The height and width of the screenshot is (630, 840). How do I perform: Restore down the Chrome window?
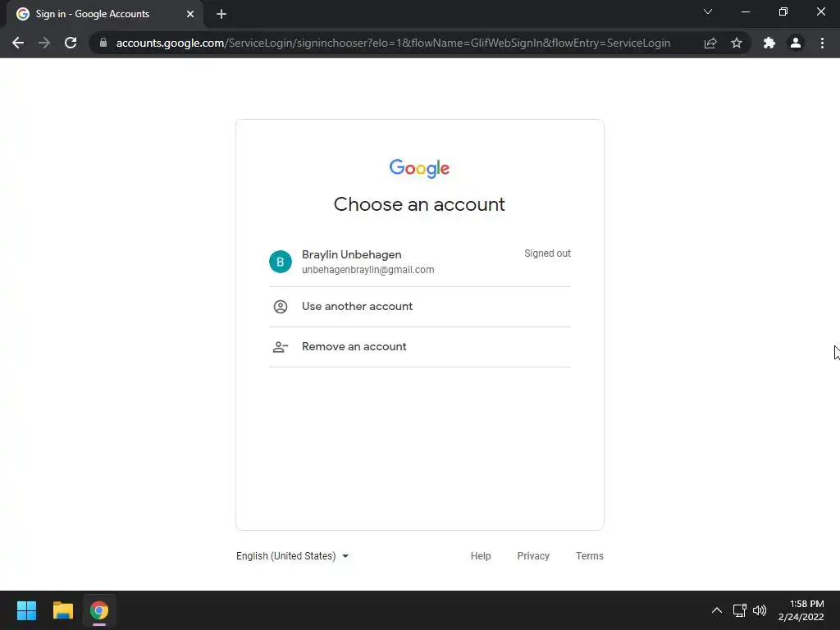coord(783,11)
